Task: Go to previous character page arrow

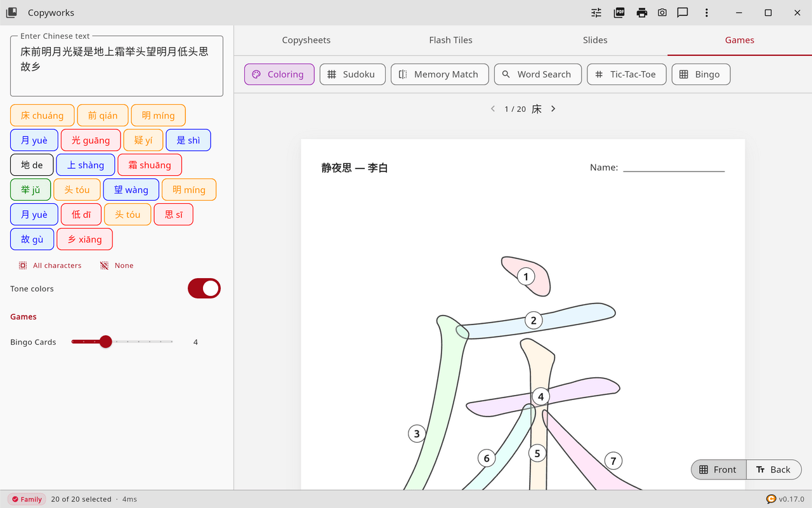Action: [x=493, y=109]
